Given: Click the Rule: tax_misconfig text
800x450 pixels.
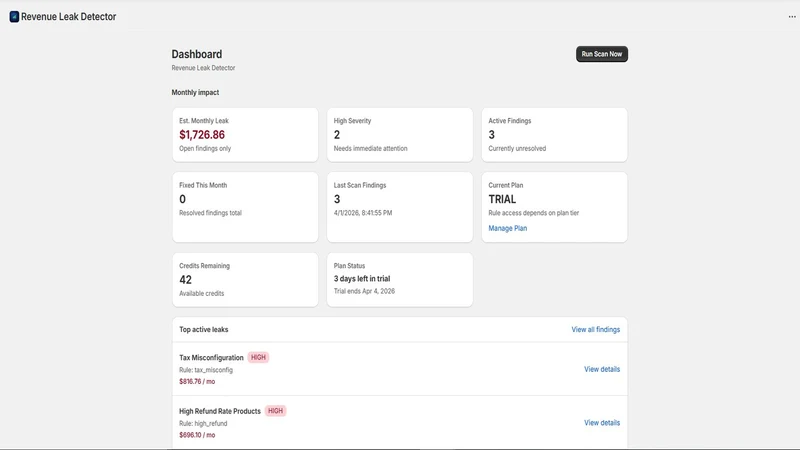Looking at the screenshot, I should coord(206,370).
